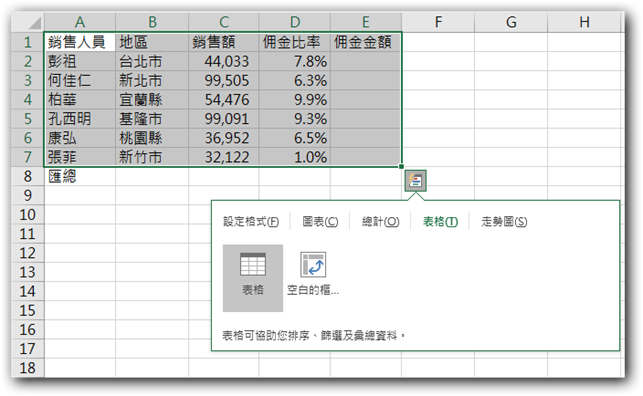This screenshot has width=643, height=396.
Task: Select row 12 header
Action: [x=27, y=253]
